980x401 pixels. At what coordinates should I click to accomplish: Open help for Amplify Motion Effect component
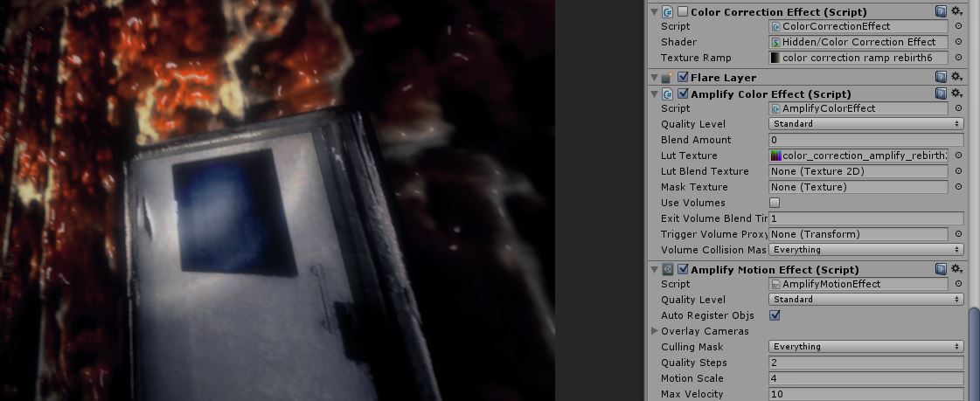click(x=941, y=269)
